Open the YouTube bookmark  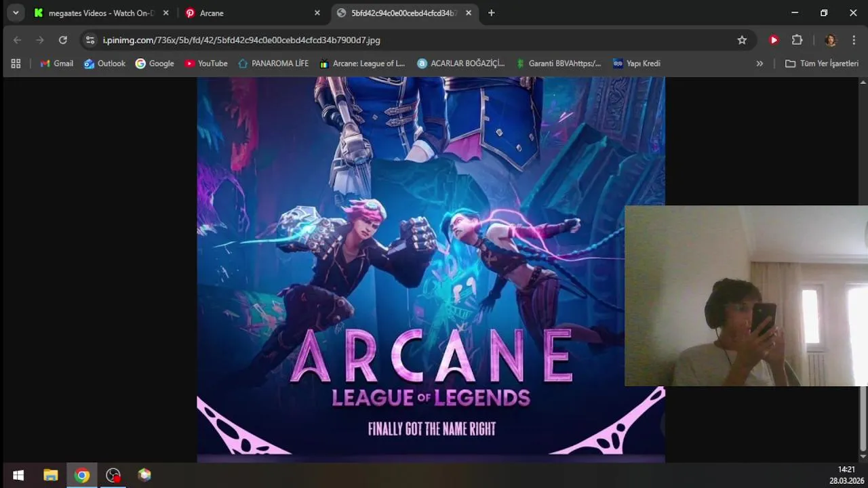point(206,63)
